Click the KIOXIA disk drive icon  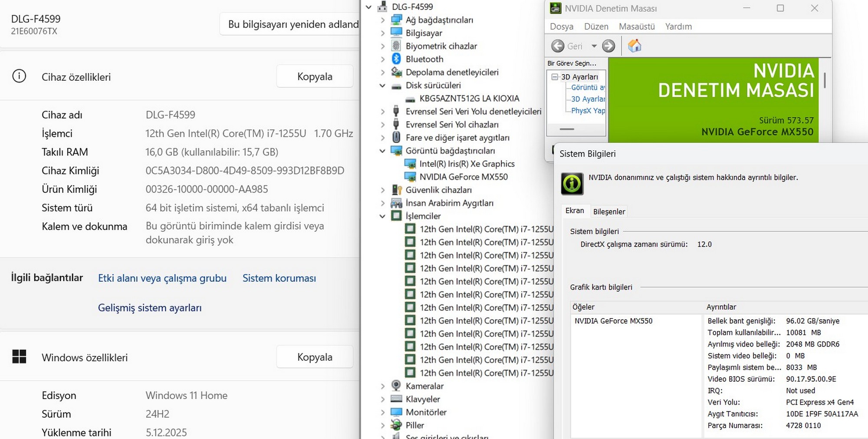410,99
